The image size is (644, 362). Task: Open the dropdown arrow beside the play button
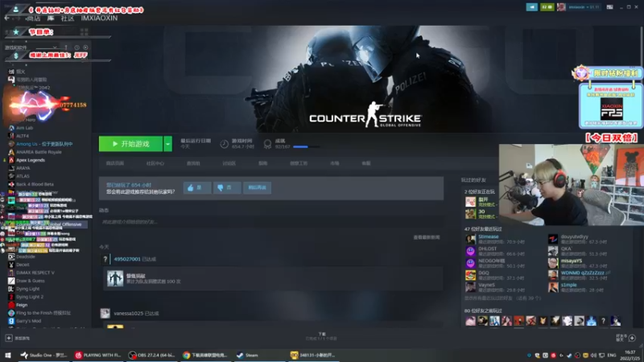tap(168, 144)
